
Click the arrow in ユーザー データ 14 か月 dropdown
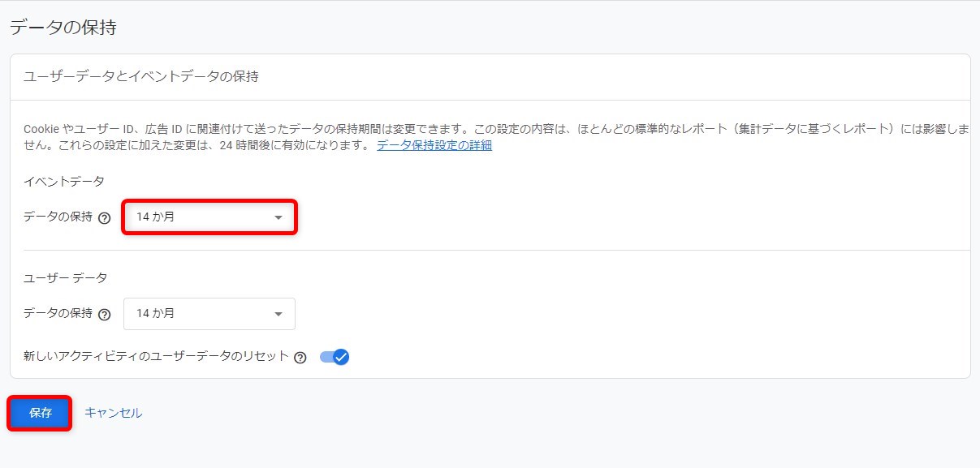278,314
